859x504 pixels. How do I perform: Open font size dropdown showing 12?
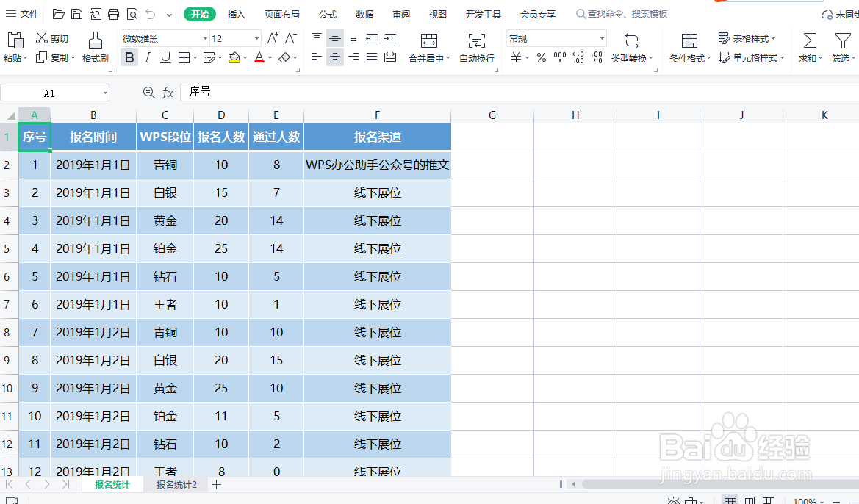click(256, 38)
